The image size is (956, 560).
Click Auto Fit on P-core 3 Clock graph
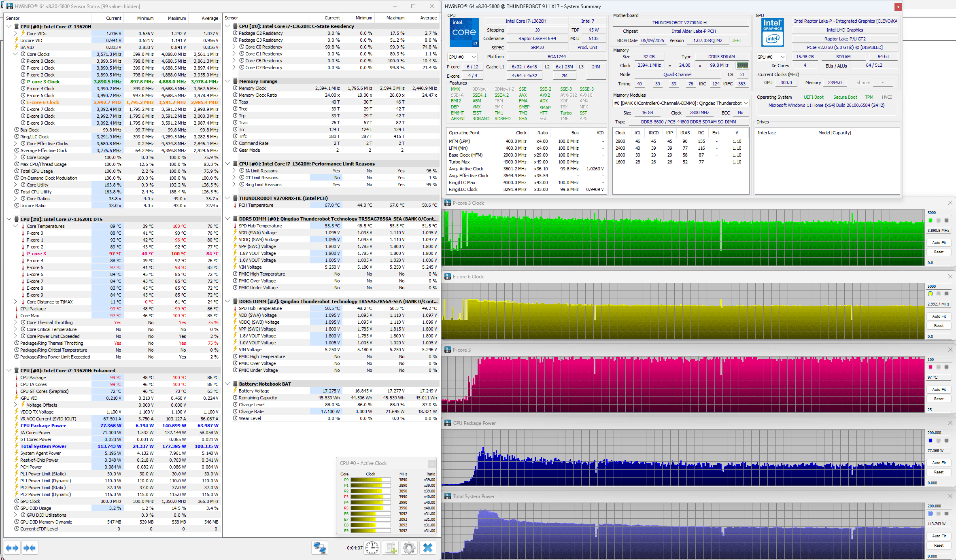point(939,243)
